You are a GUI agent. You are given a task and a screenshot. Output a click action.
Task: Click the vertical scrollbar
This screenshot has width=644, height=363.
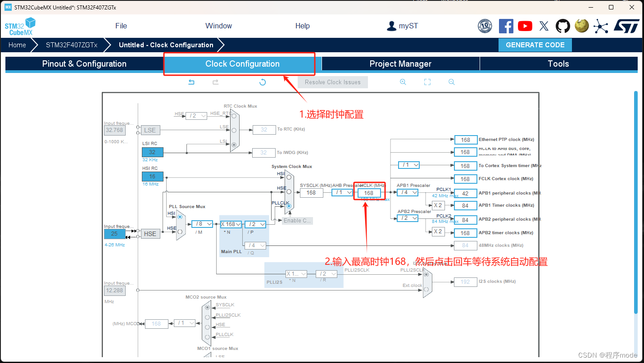(636, 203)
